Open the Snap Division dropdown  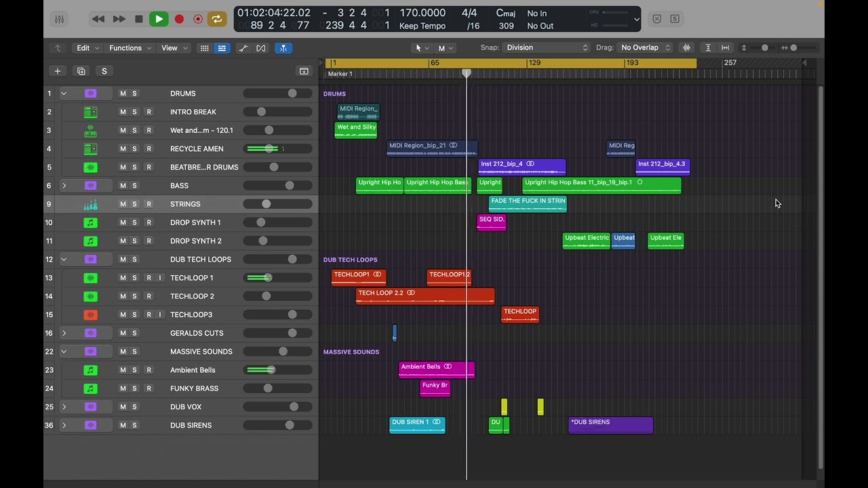[547, 47]
